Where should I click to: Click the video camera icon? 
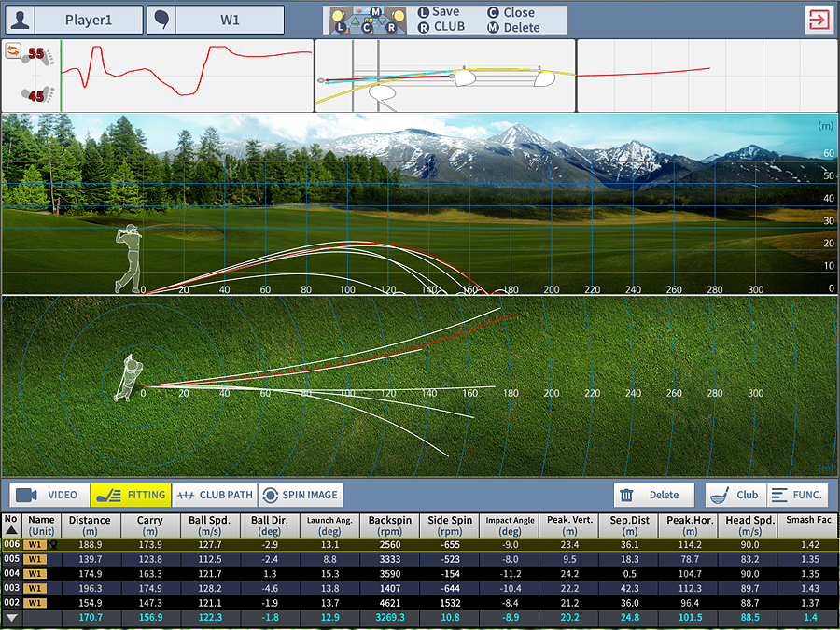click(x=26, y=495)
